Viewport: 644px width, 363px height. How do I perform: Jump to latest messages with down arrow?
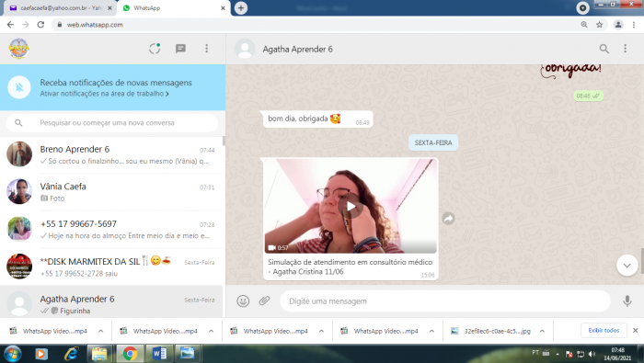[x=627, y=266]
